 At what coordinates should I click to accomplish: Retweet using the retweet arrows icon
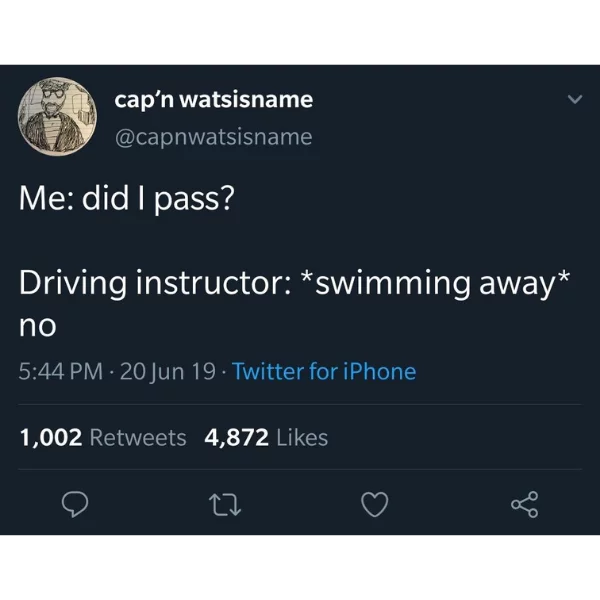225,505
